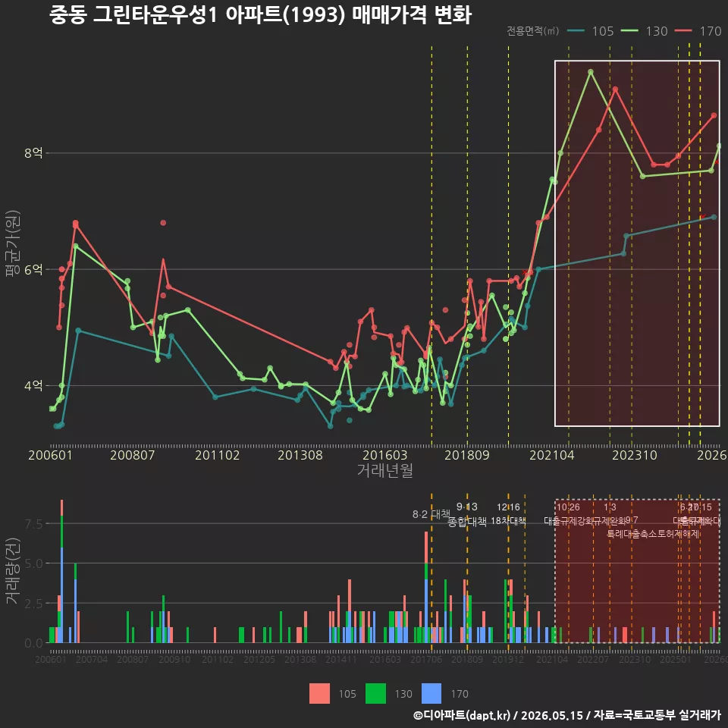Click the 거래년월 axis title
728x728 pixels.
pyautogui.click(x=385, y=470)
